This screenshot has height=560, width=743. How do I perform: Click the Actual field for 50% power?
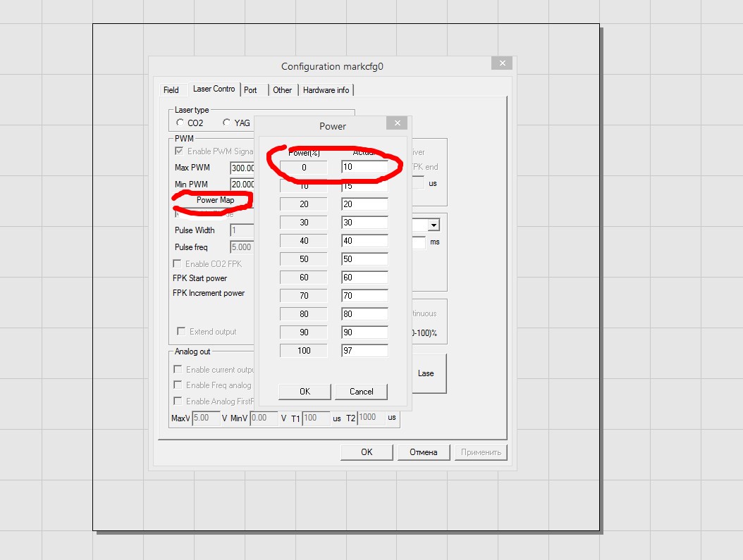364,259
